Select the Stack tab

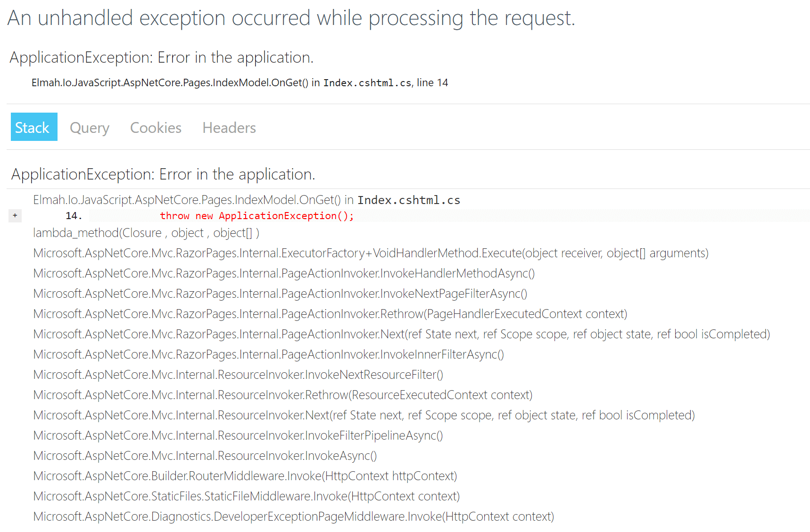33,127
